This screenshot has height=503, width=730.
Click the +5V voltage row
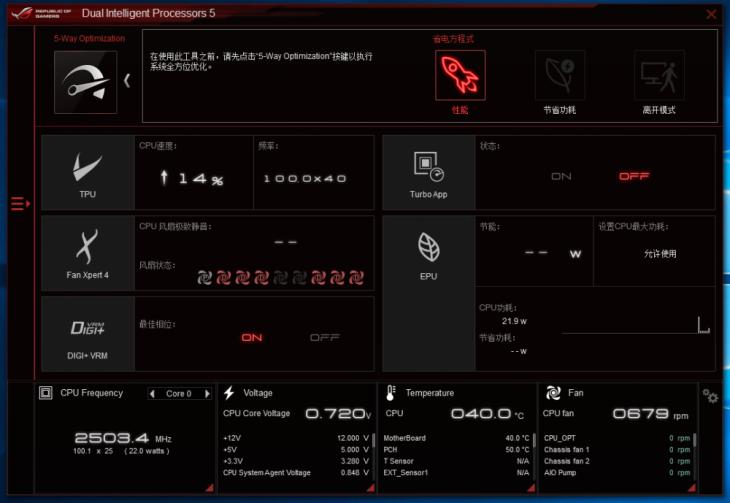296,450
